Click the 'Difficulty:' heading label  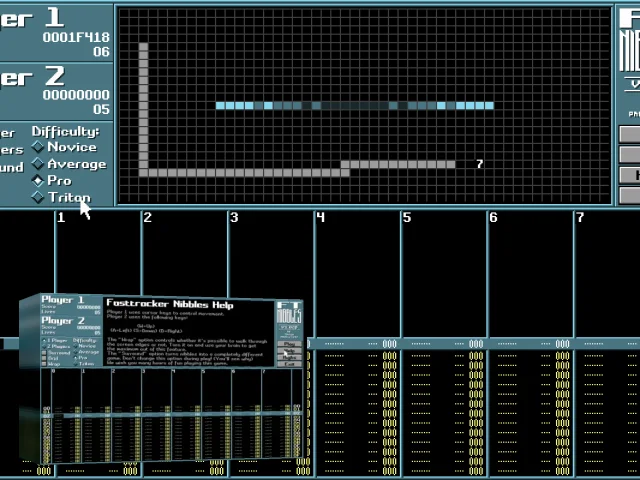point(65,131)
